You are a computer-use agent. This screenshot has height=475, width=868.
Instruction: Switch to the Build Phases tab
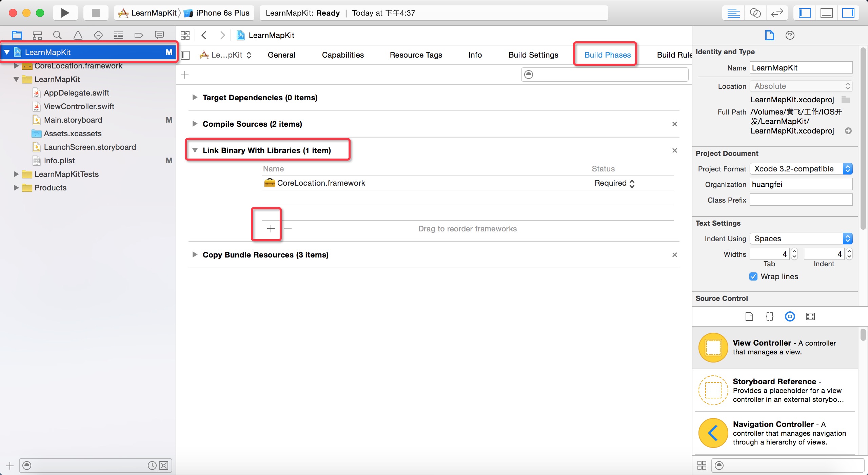tap(608, 55)
